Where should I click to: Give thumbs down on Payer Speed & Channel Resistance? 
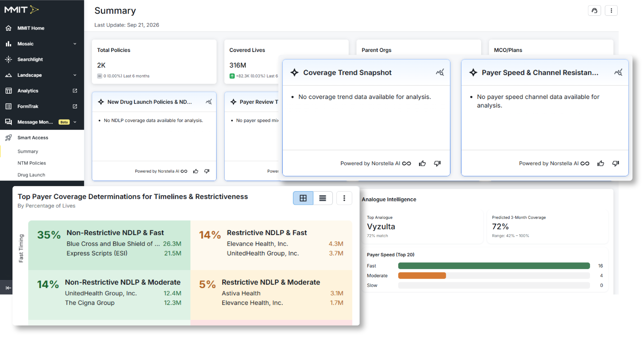(x=615, y=163)
